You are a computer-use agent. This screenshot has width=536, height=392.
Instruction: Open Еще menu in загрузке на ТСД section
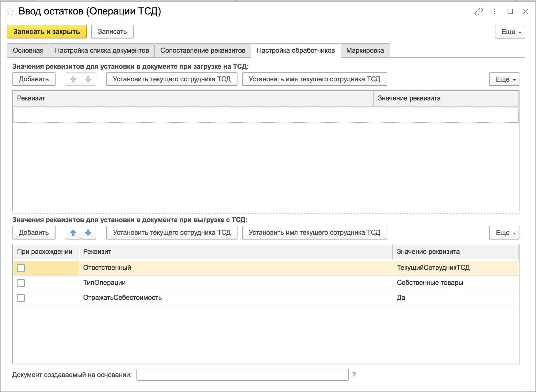tap(504, 79)
